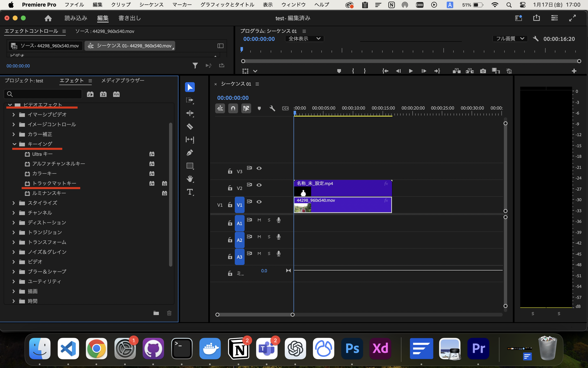Open Program monitor settings wrench
This screenshot has width=588, height=368.
[x=536, y=39]
